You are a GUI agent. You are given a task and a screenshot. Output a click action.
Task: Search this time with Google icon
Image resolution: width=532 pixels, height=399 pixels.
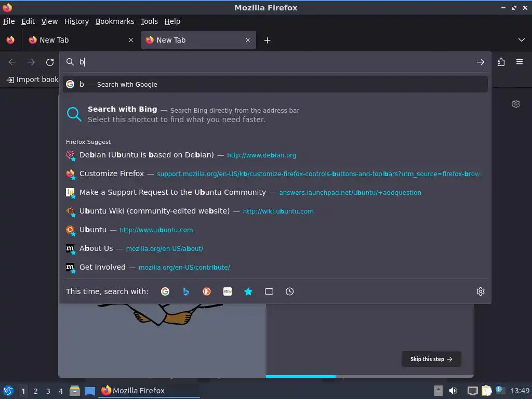[x=165, y=291]
